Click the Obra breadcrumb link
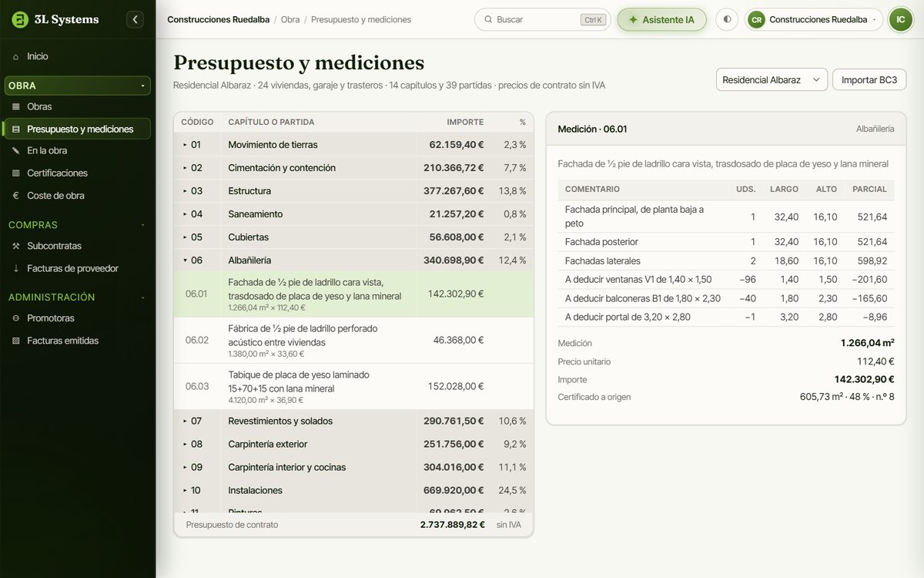The height and width of the screenshot is (578, 924). 290,19
